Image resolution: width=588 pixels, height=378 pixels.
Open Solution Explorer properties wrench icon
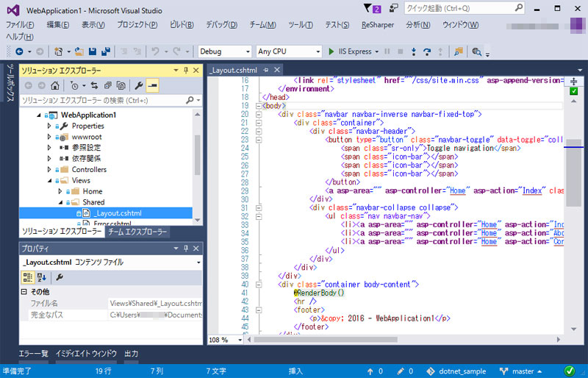pos(138,85)
